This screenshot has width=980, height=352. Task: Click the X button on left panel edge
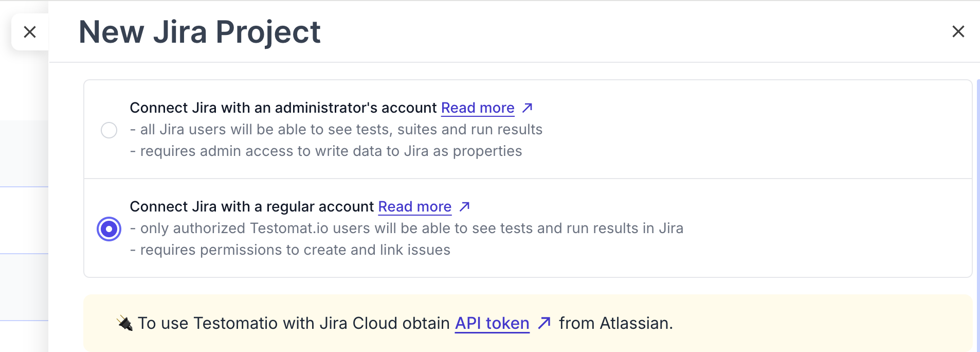[30, 32]
